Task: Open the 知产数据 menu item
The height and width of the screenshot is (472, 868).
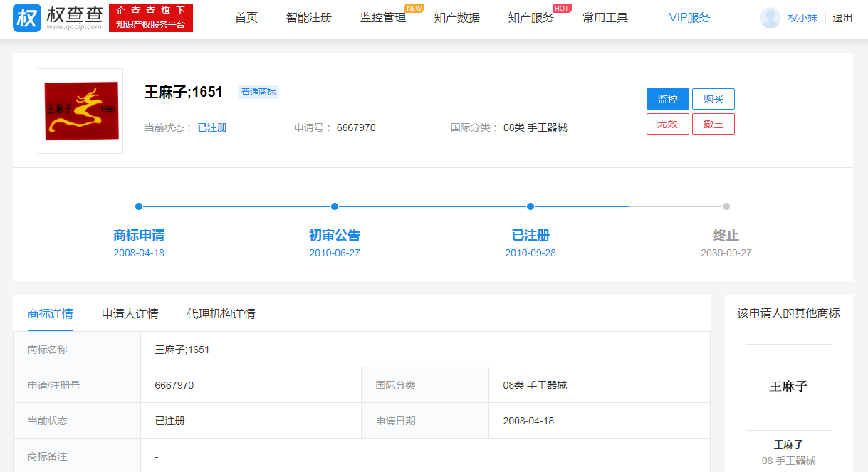Action: [457, 18]
